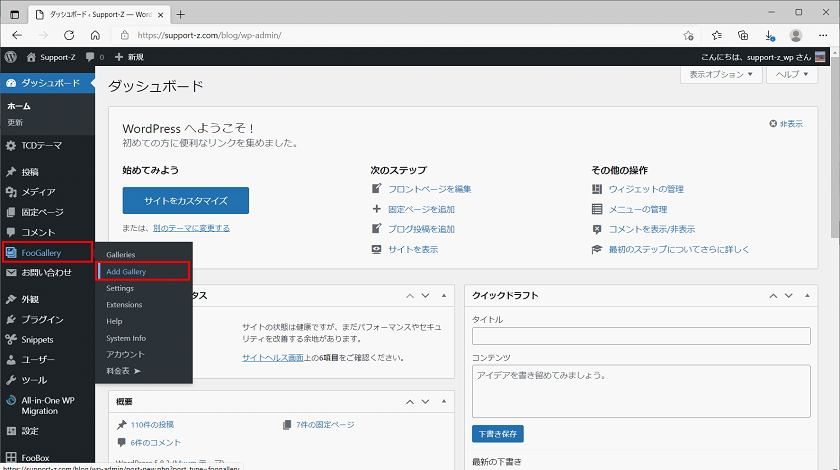Click the browser downloads icon
The width and height of the screenshot is (840, 470).
click(x=768, y=34)
